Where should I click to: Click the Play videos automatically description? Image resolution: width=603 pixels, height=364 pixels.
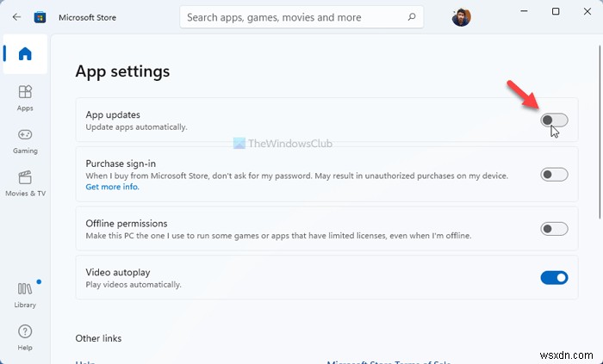click(x=133, y=285)
